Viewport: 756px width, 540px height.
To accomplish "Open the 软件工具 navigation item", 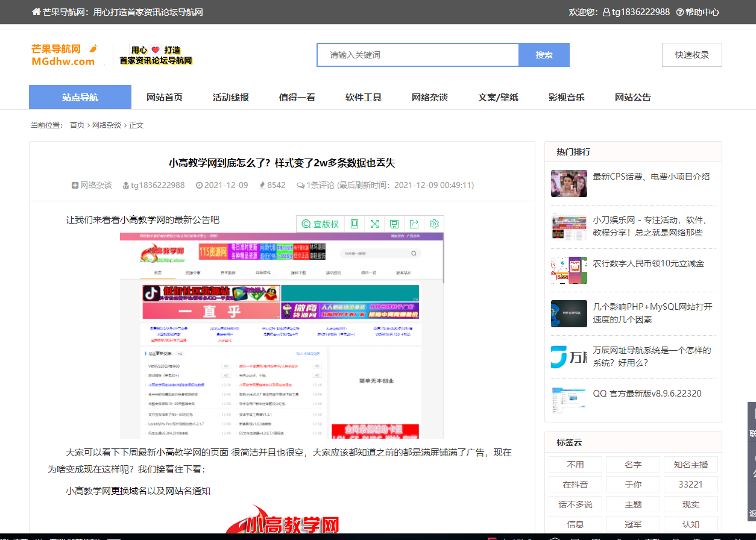I will click(x=364, y=97).
